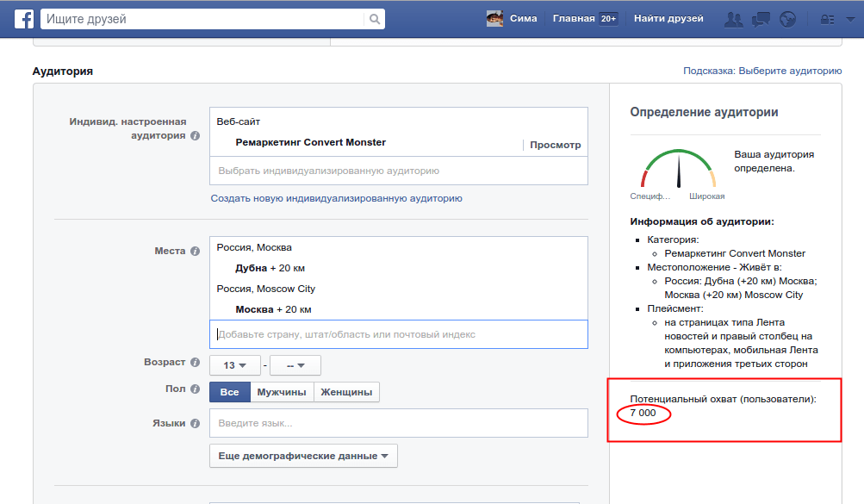Click the Facebook logo icon
The height and width of the screenshot is (504, 864).
click(22, 19)
